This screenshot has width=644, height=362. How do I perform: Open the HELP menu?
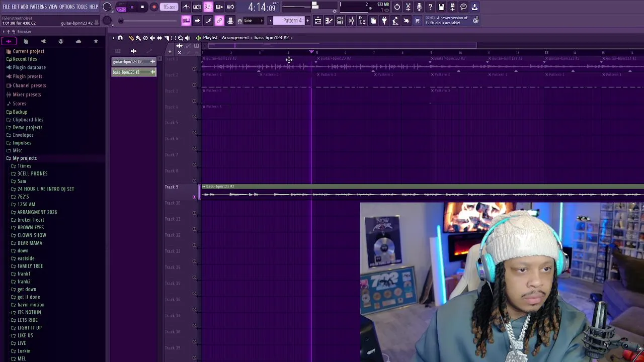[94, 7]
